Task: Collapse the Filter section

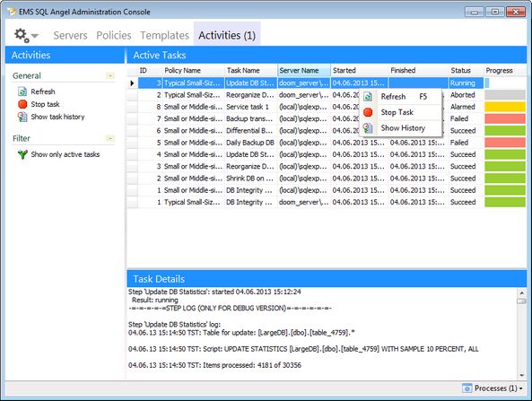Action: coord(110,138)
